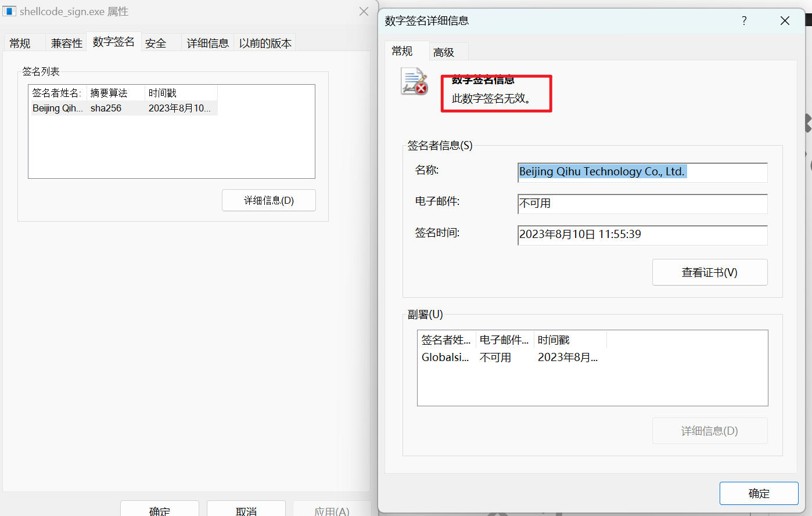Click 确定 in the properties window

[x=160, y=510]
